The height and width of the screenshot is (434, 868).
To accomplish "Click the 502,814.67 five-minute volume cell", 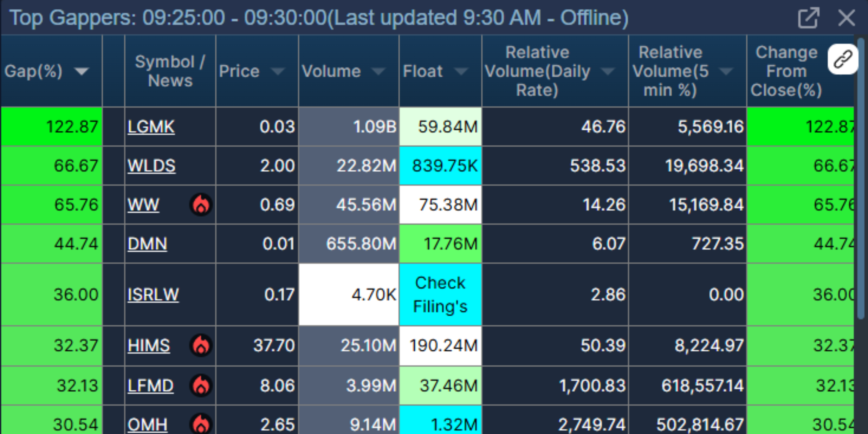I will tap(688, 420).
